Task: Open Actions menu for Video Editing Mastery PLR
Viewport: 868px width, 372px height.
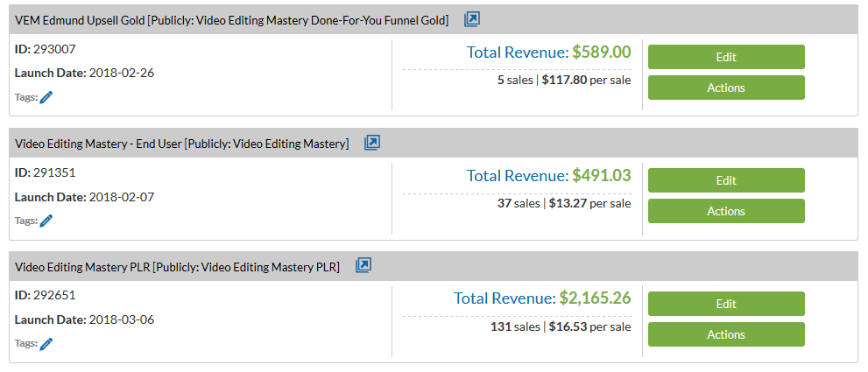Action: (726, 334)
